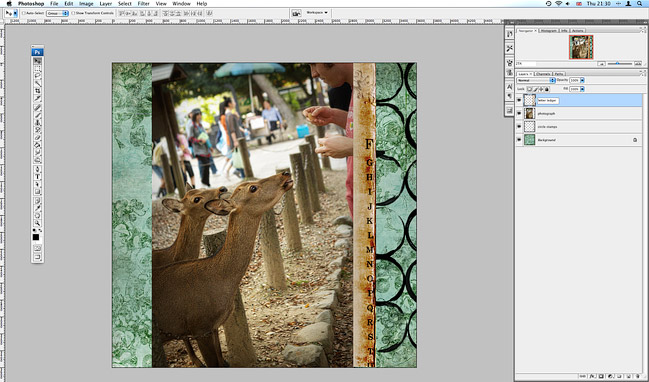Open the Layer Comps dock icon

(510, 110)
